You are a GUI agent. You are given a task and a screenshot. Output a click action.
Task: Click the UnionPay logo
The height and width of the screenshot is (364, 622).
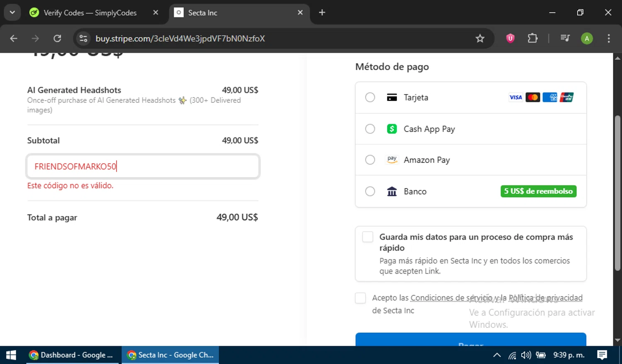pyautogui.click(x=566, y=97)
